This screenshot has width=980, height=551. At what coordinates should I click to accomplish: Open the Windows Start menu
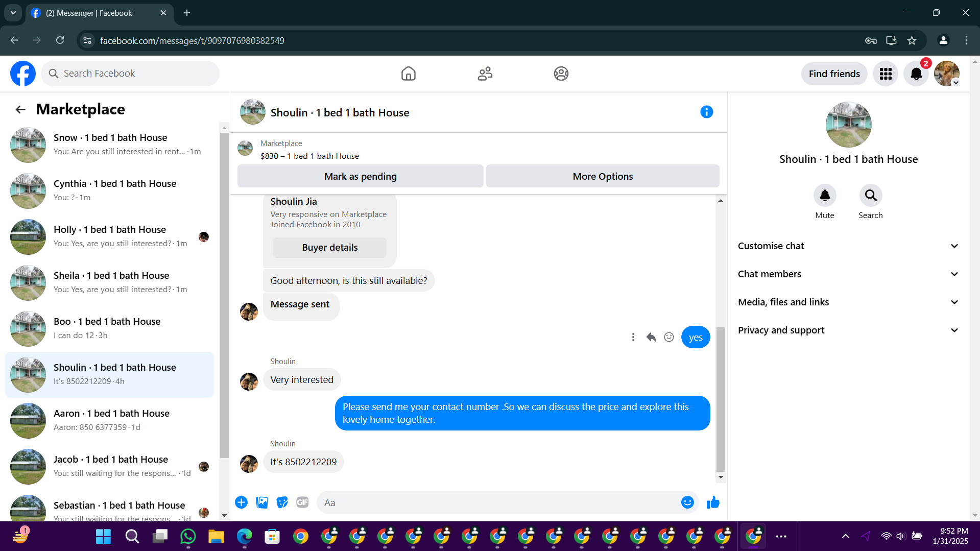103,536
